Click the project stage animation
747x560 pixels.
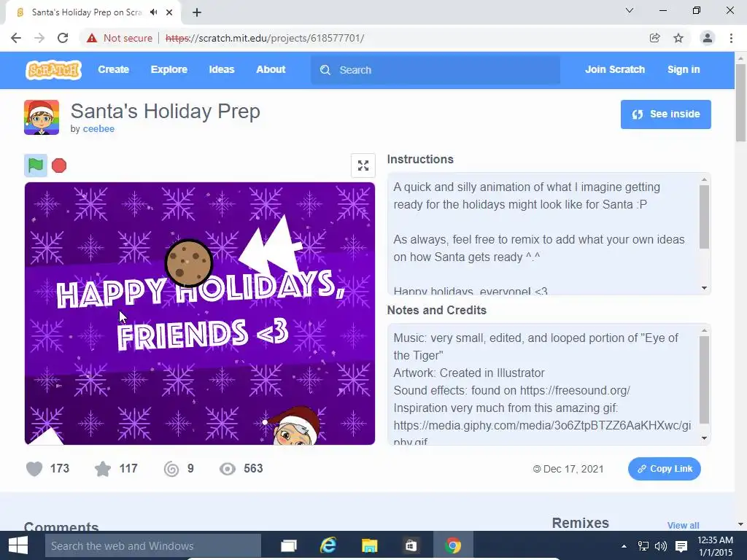pyautogui.click(x=200, y=314)
